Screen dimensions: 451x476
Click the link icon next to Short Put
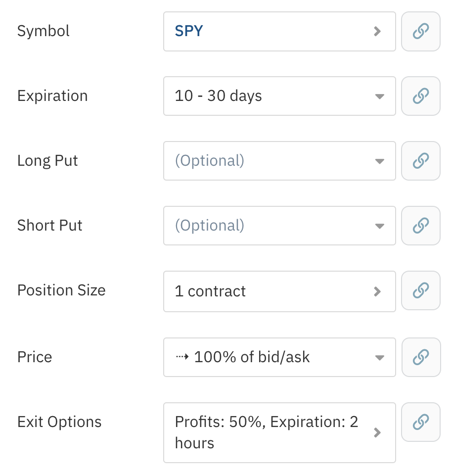tap(420, 226)
